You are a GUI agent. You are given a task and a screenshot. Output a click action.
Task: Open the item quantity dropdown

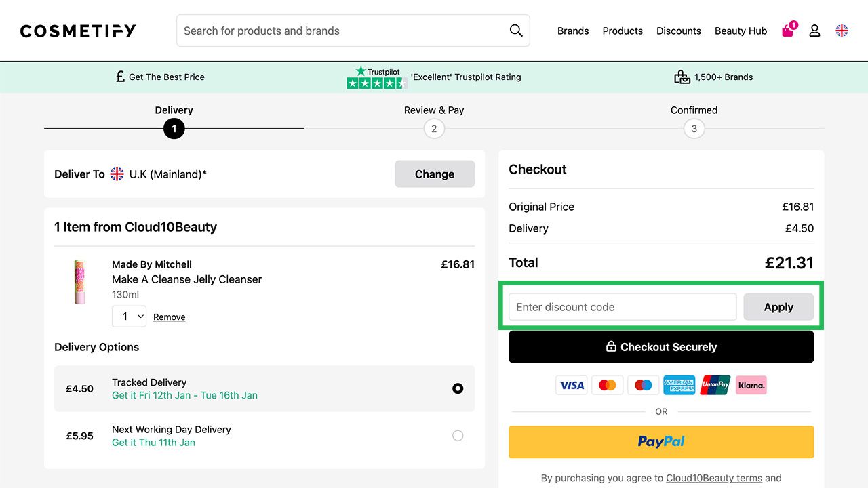coord(129,317)
